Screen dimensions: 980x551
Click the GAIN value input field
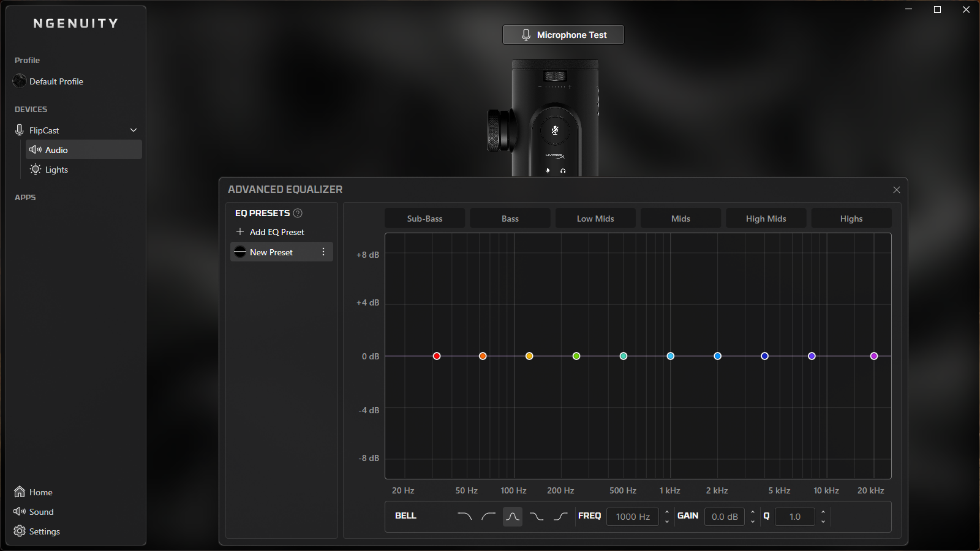[725, 517]
